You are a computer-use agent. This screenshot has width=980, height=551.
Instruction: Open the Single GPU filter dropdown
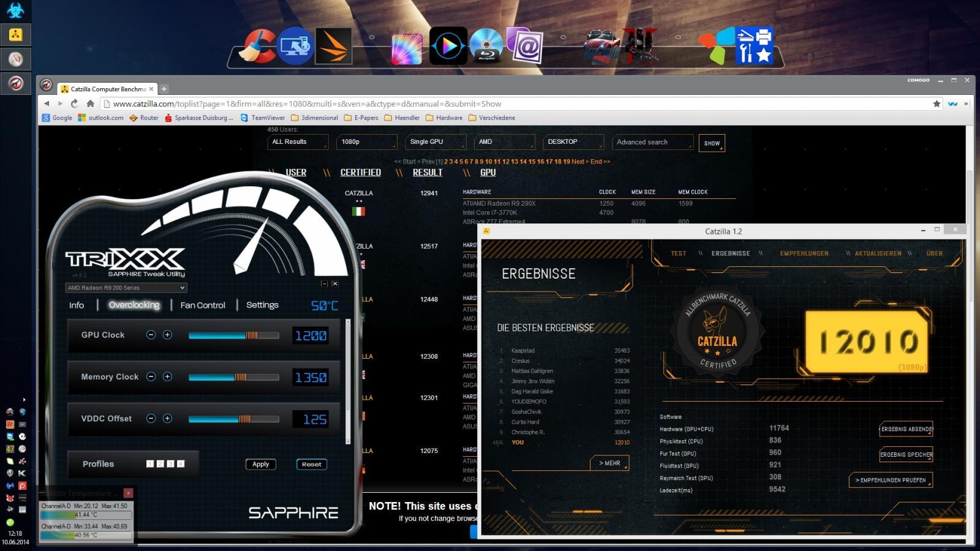pyautogui.click(x=435, y=142)
